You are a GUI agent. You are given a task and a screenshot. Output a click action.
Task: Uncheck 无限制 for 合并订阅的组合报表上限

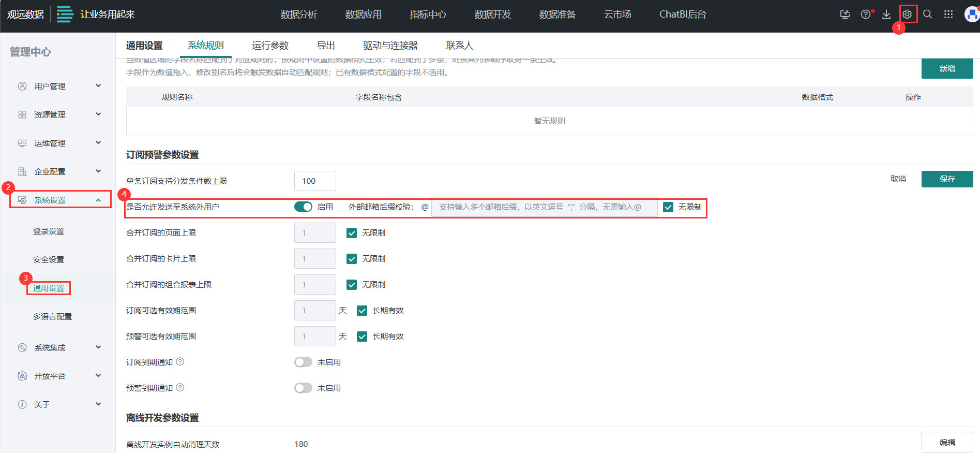pos(352,285)
